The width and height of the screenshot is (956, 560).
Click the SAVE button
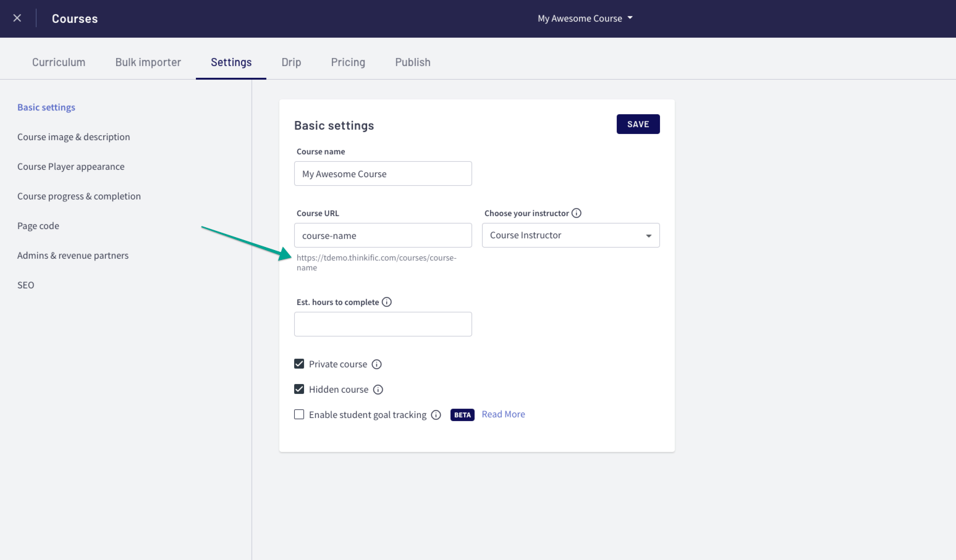(638, 124)
